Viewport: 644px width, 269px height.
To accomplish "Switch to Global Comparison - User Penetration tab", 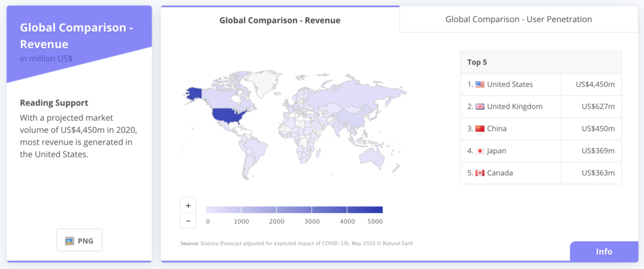I will click(518, 20).
